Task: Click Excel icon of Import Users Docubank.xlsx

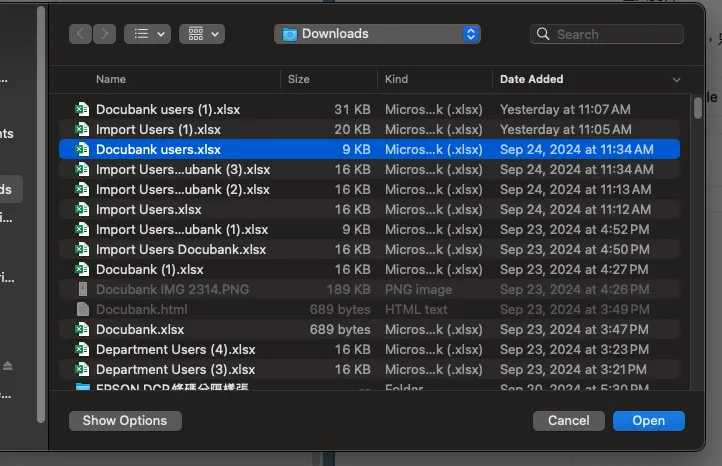Action: 83,249
